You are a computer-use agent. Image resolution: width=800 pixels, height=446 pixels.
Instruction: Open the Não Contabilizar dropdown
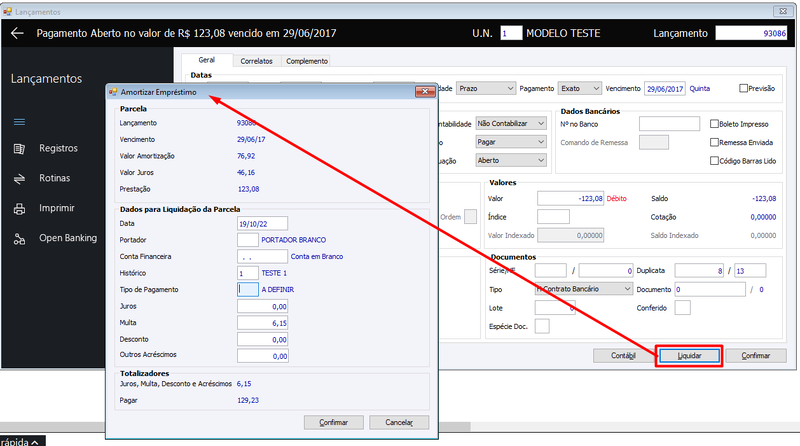click(511, 123)
